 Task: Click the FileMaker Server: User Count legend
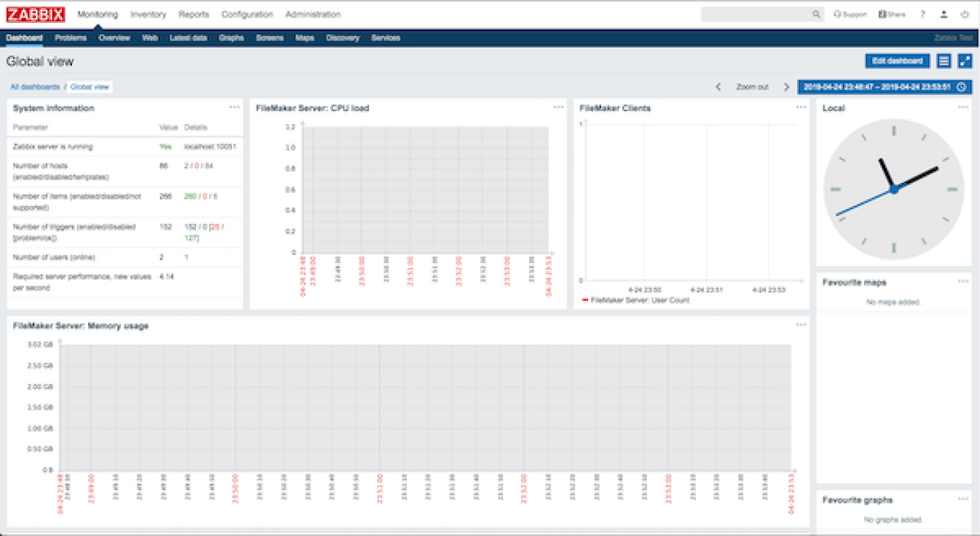click(636, 300)
